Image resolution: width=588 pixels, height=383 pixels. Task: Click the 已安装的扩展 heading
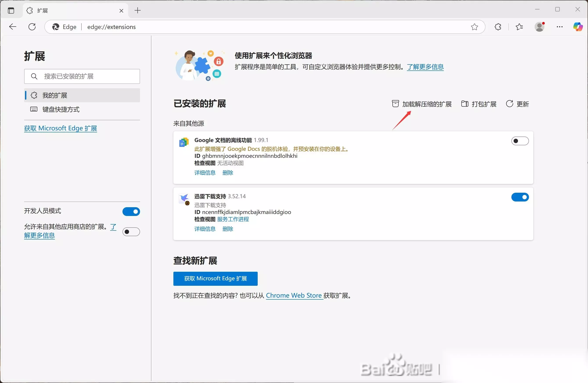[x=200, y=104]
